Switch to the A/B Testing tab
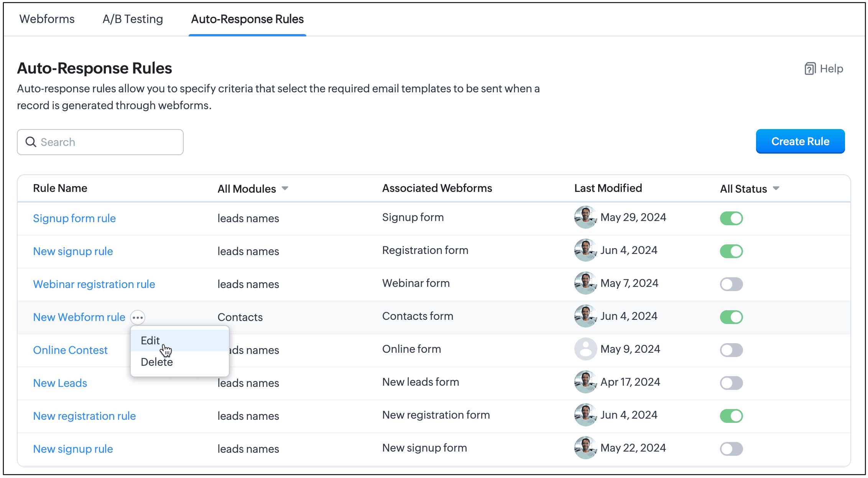 tap(133, 19)
